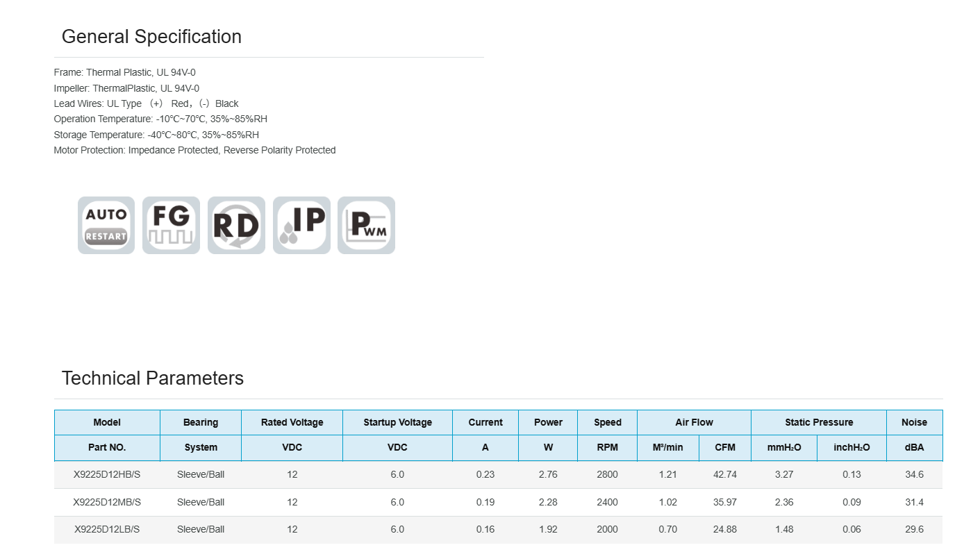Click the Air Flow column header
The height and width of the screenshot is (552, 980).
[694, 422]
